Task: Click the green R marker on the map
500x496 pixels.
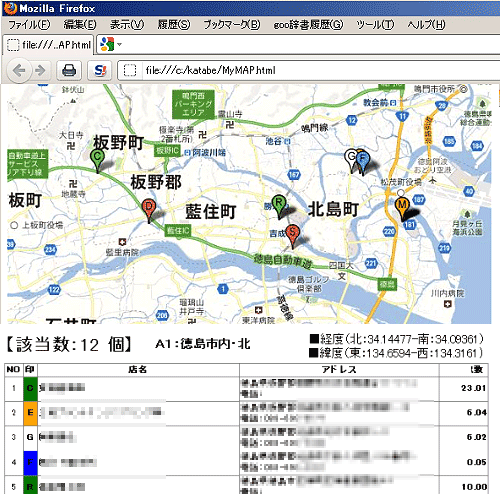Action: coord(279,207)
